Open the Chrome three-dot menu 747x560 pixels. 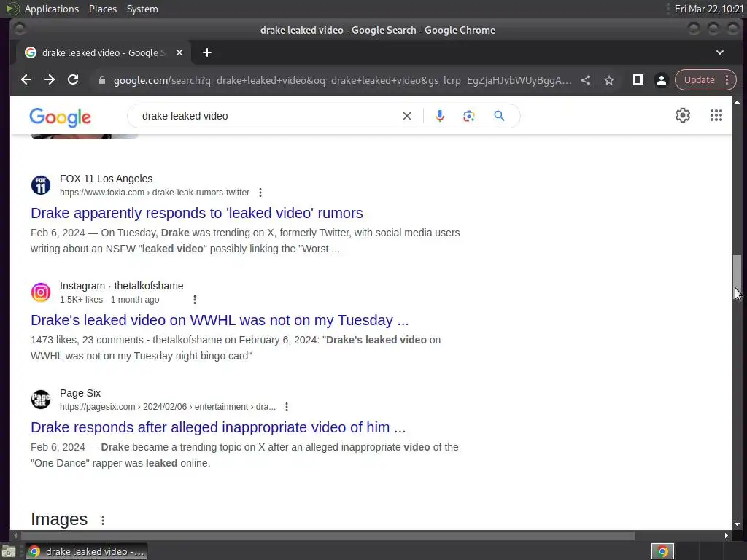pyautogui.click(x=727, y=80)
